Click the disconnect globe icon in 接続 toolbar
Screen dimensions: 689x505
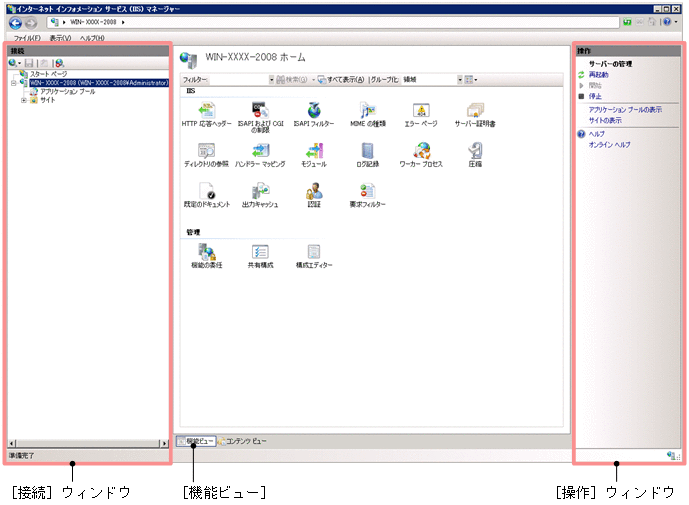tap(59, 63)
